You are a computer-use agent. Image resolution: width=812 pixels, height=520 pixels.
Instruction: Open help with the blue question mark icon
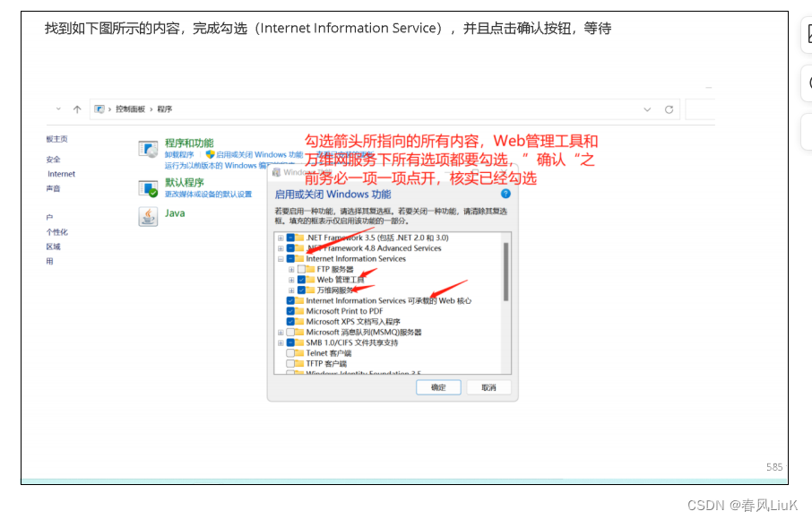(505, 194)
